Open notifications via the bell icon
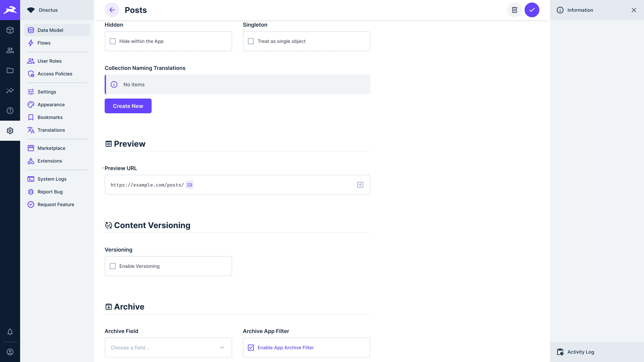The image size is (644, 362). pyautogui.click(x=10, y=332)
